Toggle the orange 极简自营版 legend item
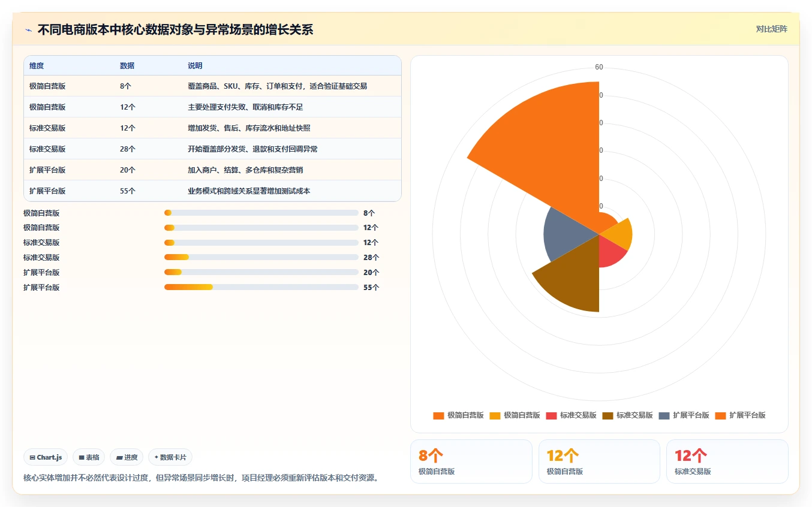The image size is (812, 507). pos(458,415)
